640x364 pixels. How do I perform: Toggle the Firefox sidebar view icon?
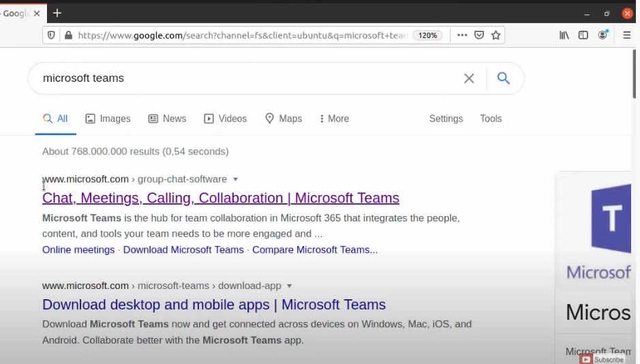pos(583,35)
